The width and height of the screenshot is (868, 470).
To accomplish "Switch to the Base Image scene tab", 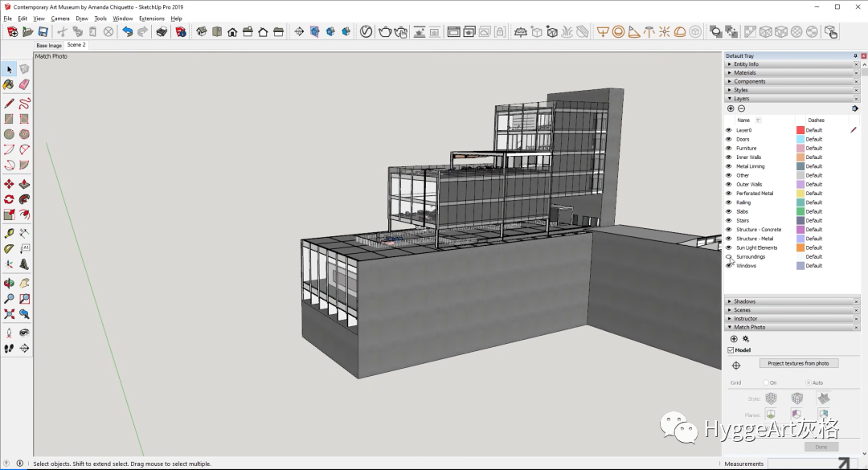I will pos(49,46).
